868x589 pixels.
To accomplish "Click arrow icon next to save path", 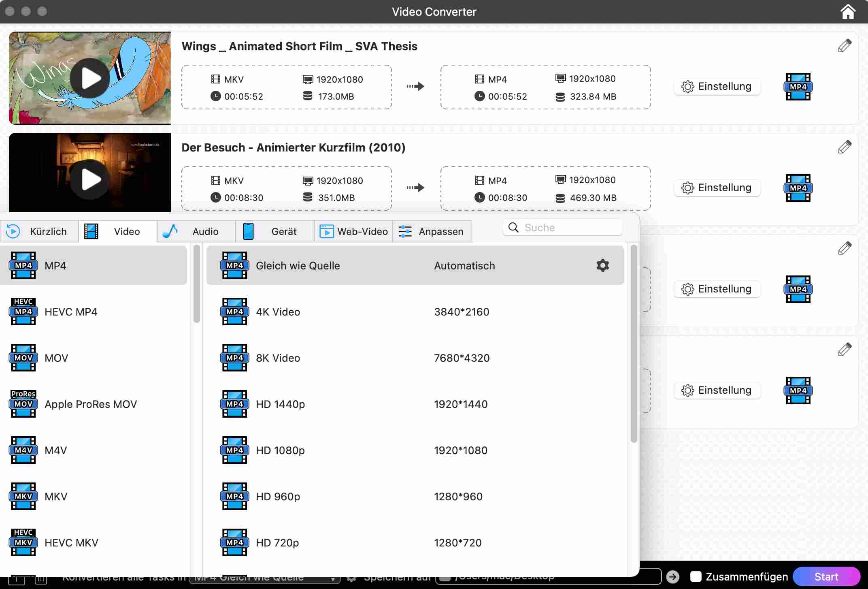I will [672, 577].
